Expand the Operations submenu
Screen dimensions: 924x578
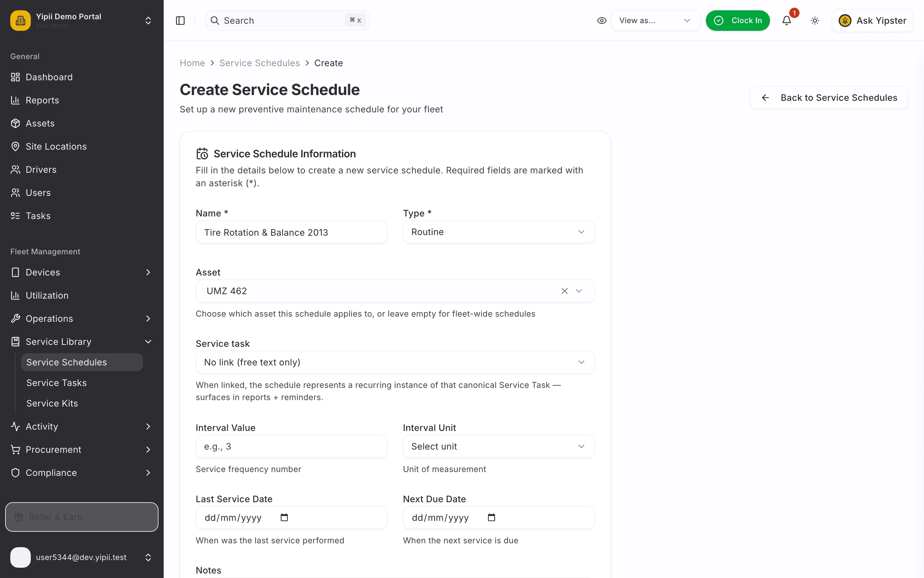(148, 319)
